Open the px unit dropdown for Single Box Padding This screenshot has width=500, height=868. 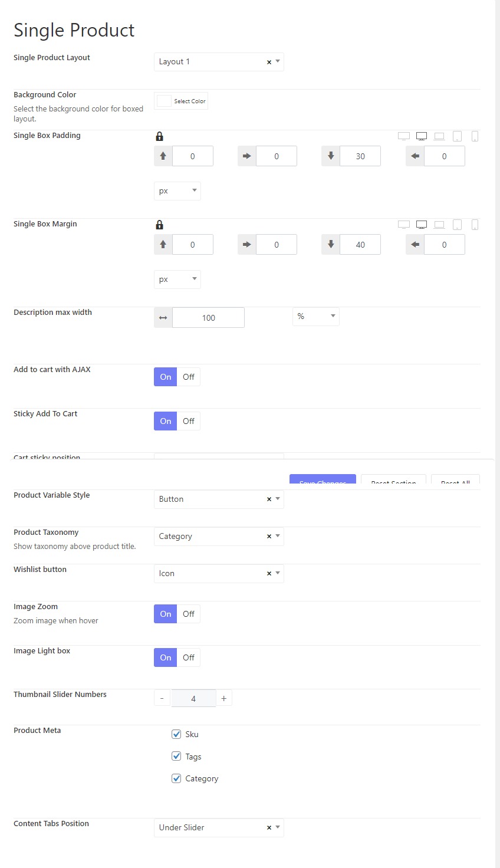coord(177,191)
